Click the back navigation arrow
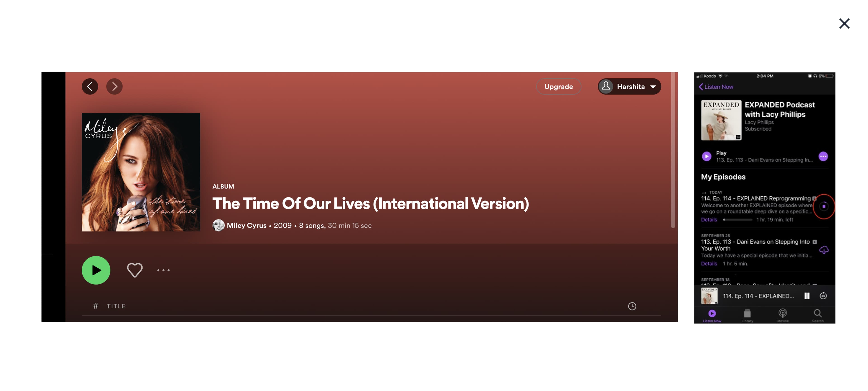 click(x=90, y=86)
